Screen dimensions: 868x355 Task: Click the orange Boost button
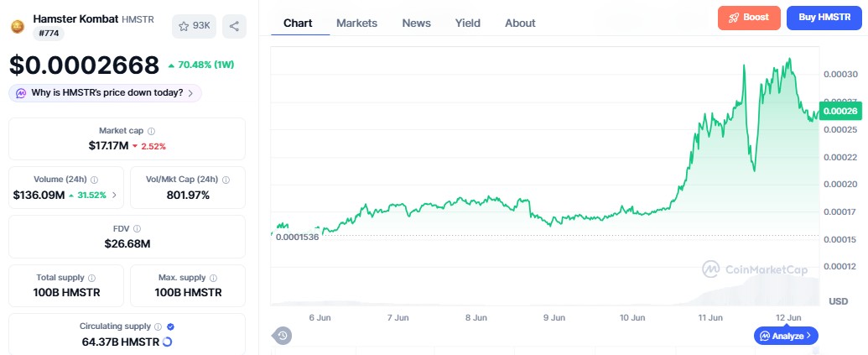(x=749, y=18)
